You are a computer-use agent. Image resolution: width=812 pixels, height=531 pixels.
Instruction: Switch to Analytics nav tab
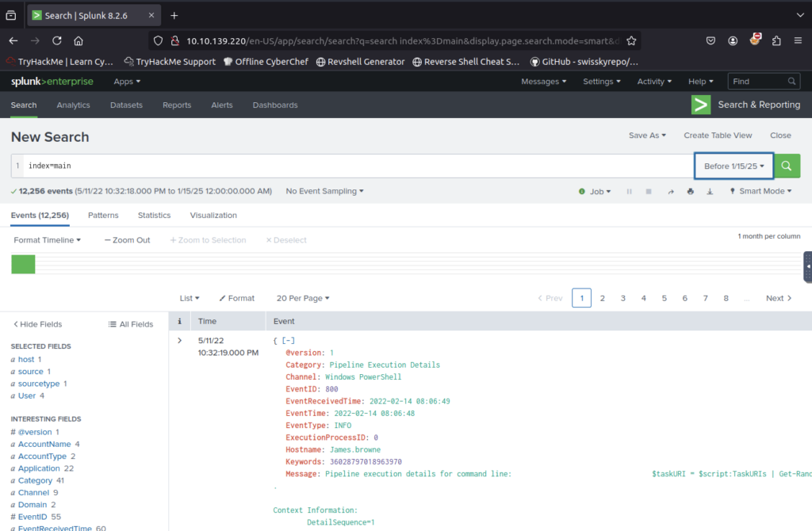pos(74,105)
